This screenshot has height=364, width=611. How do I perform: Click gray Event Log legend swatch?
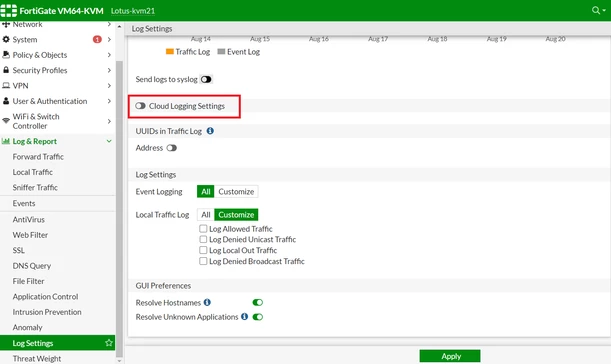(221, 52)
